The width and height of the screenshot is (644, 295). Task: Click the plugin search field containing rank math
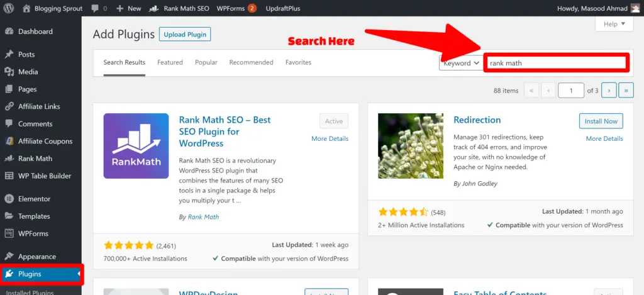point(556,63)
